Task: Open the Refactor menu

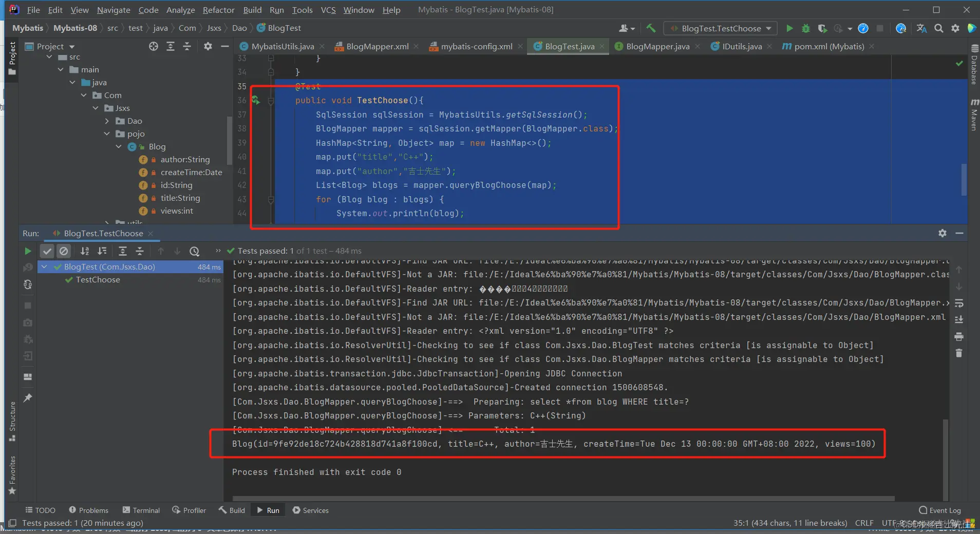Action: coord(218,10)
